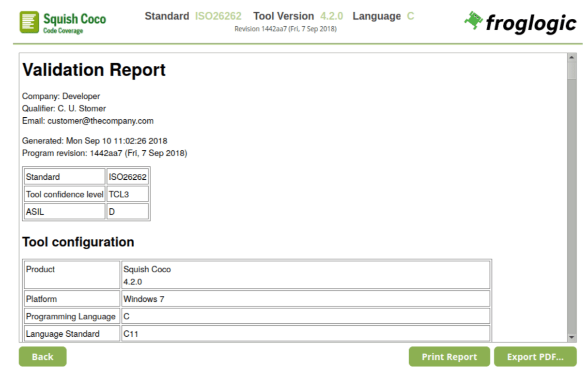Screen dimensions: 588x375
Task: Select the ISO26262 standard in the header
Action: [218, 16]
